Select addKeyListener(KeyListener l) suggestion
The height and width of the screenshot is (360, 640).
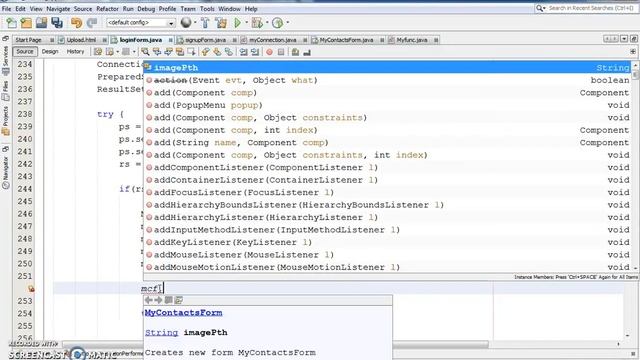[x=388, y=242]
